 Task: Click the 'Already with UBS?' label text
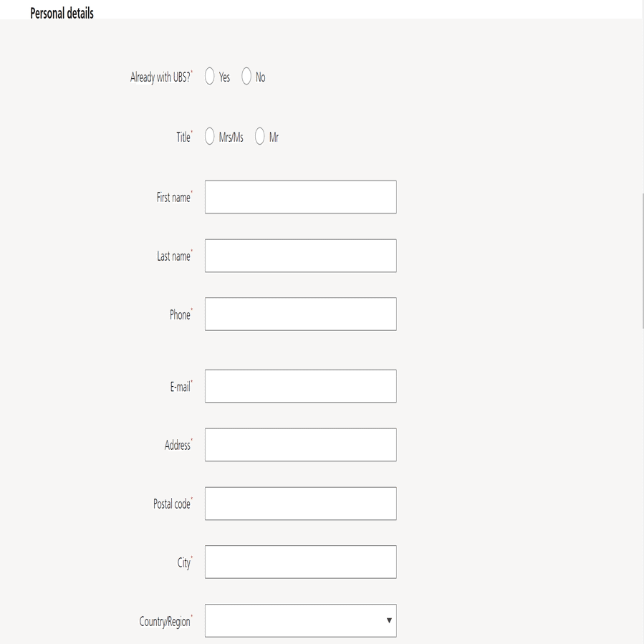coord(160,77)
